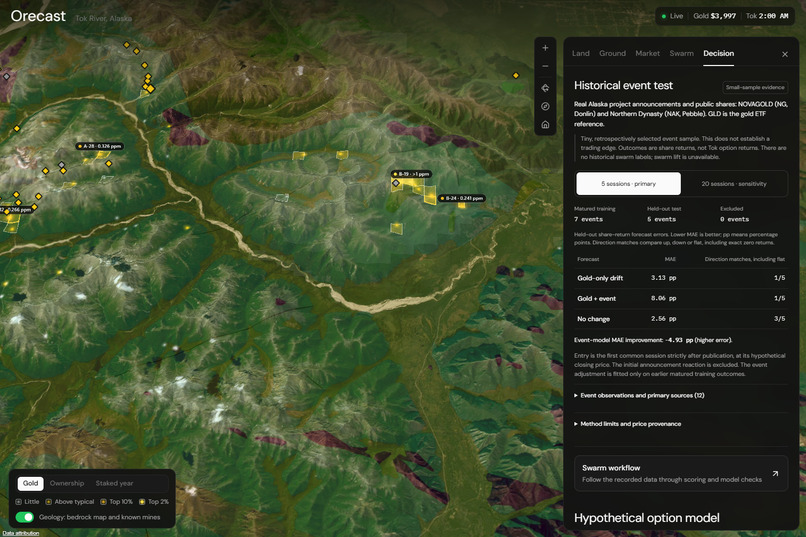Select the B-24 0.243 ppm map label
The width and height of the screenshot is (806, 537).
[462, 198]
